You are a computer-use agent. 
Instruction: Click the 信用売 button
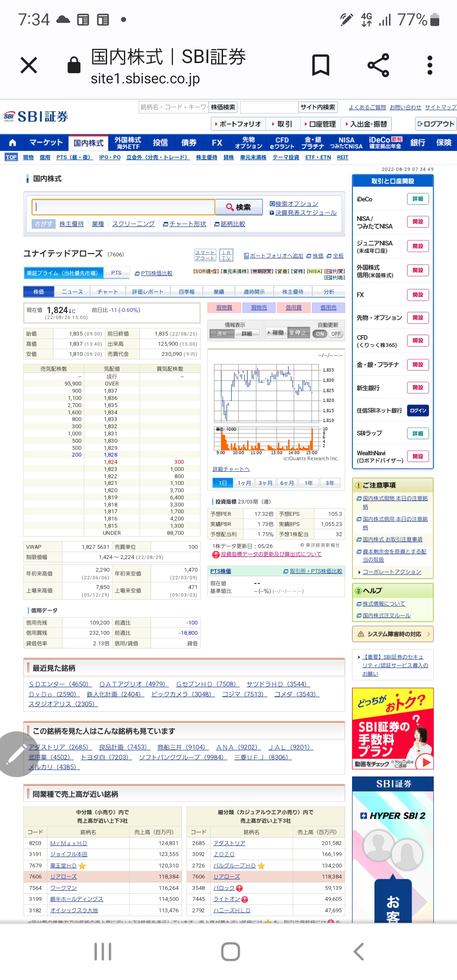(328, 308)
